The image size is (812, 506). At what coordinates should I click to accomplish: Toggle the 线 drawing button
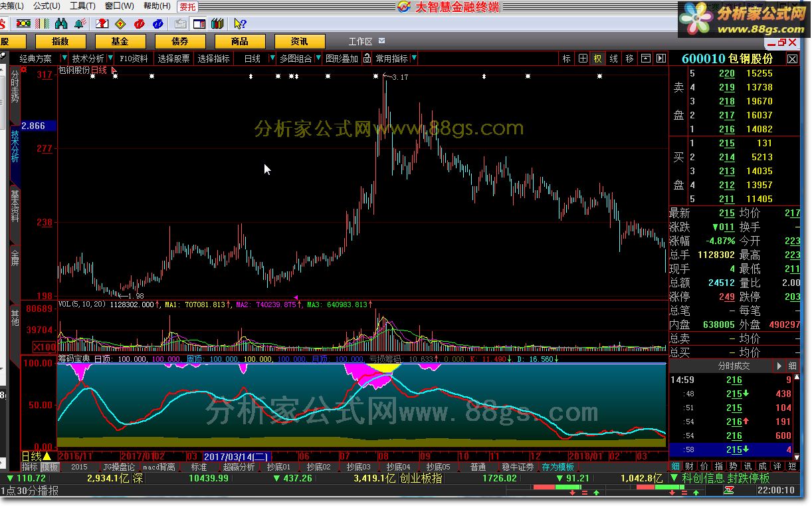pos(614,59)
